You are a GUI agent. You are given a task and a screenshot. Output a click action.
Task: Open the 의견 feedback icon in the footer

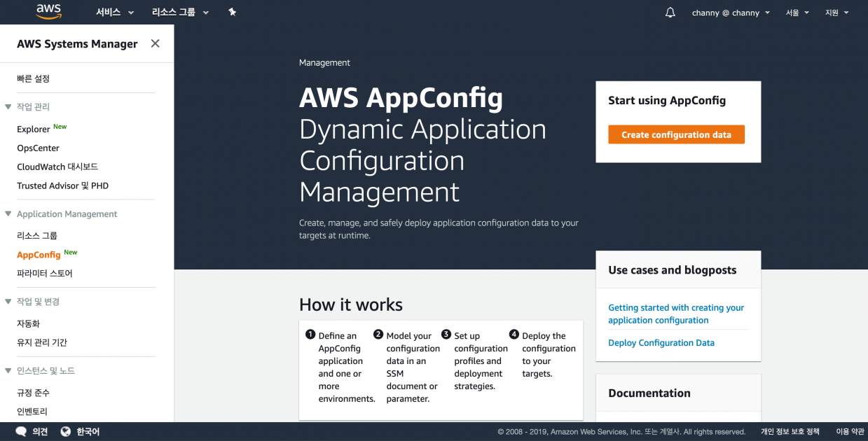[x=20, y=431]
